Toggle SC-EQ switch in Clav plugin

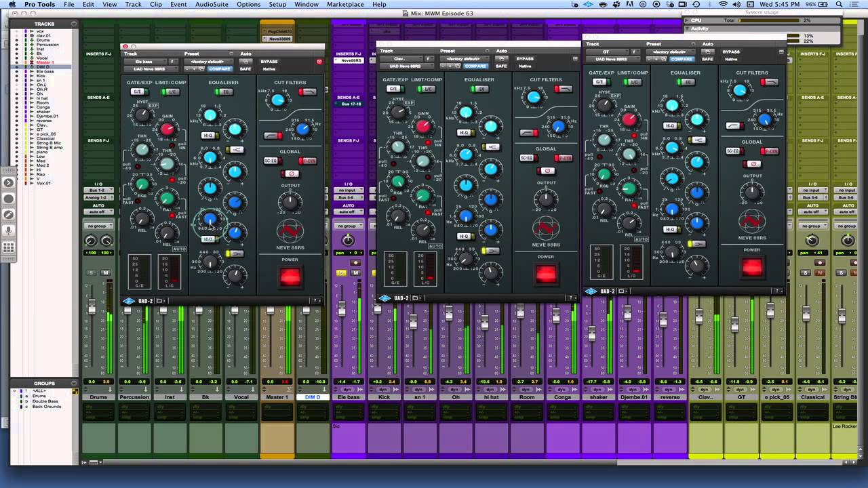527,158
